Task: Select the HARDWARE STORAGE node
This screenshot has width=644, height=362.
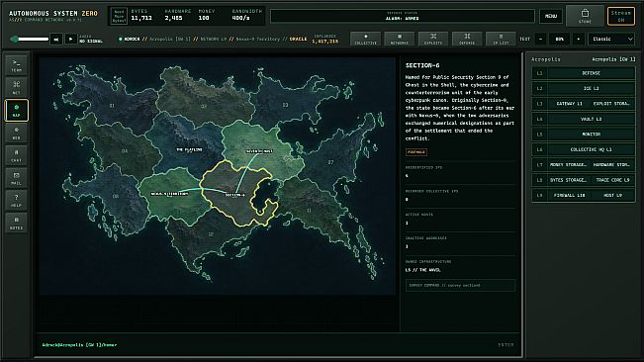Action: (x=612, y=164)
